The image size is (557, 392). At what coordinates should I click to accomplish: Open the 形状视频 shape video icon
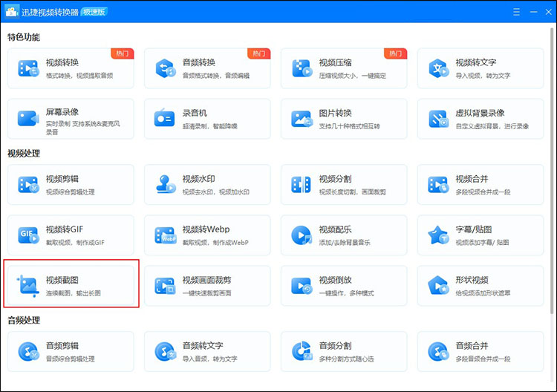pyautogui.click(x=438, y=286)
